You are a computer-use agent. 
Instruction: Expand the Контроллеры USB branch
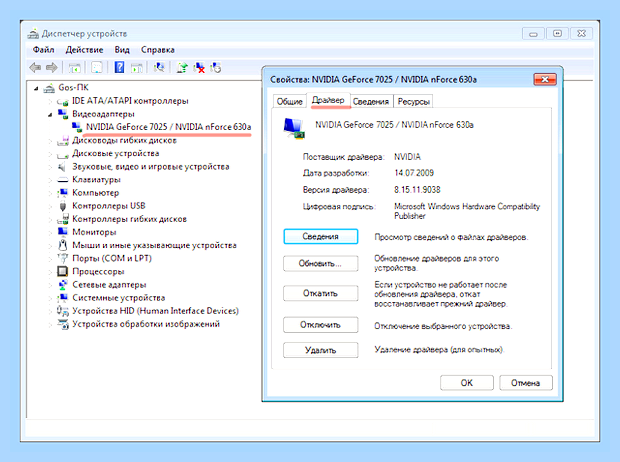point(50,206)
